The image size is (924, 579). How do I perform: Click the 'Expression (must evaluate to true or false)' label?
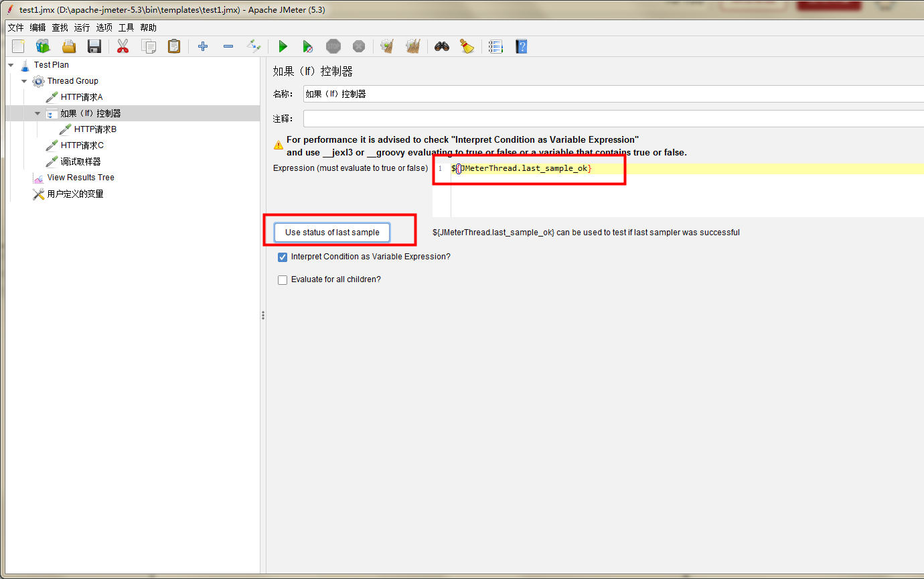click(350, 168)
